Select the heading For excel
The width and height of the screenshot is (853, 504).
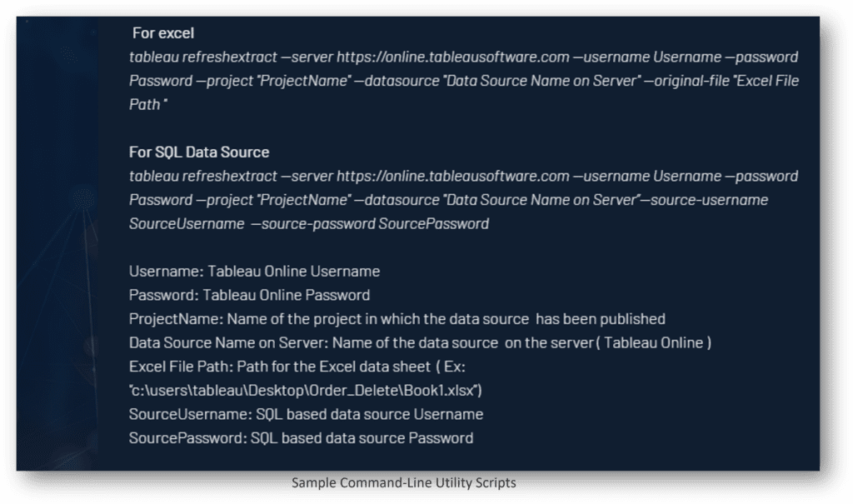coord(163,33)
